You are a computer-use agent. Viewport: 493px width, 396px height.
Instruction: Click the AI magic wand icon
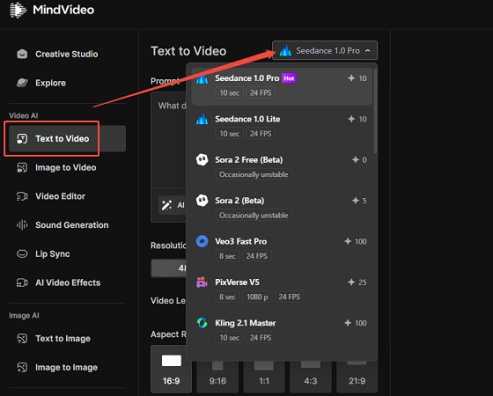tap(167, 205)
